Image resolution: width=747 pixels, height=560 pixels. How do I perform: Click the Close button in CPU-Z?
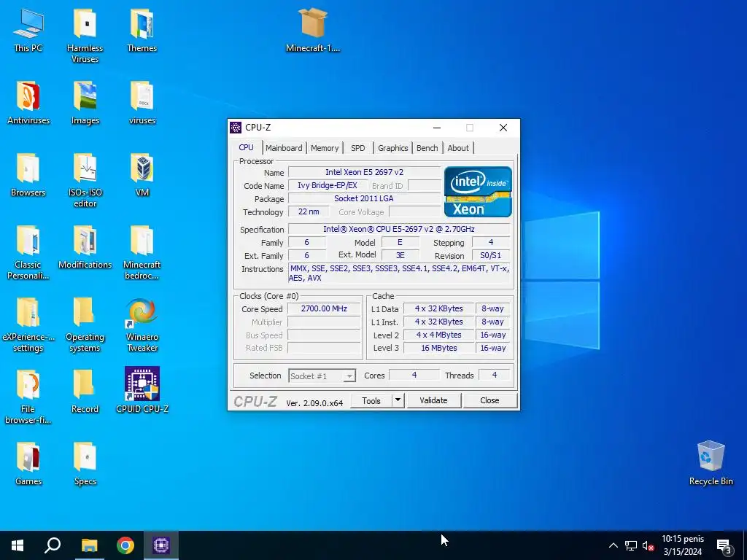(489, 400)
